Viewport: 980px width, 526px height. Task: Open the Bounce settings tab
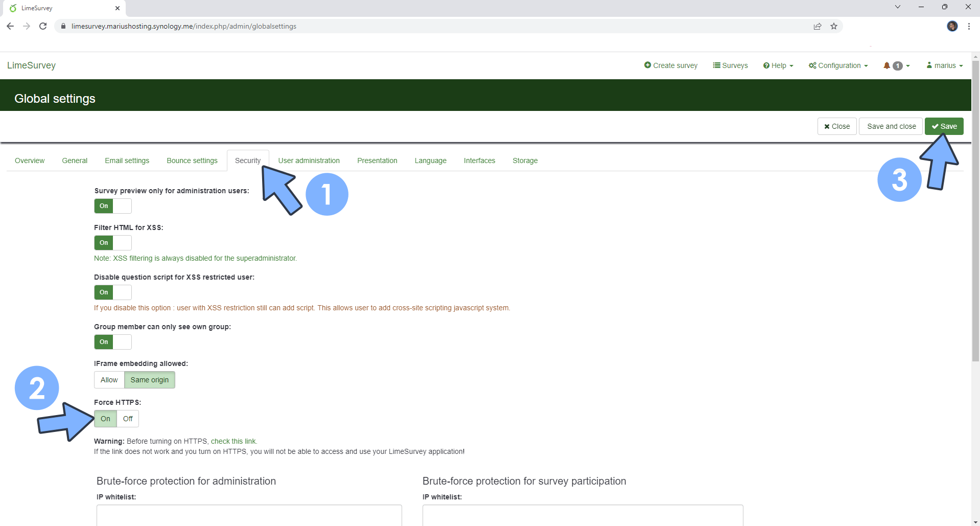tap(192, 161)
